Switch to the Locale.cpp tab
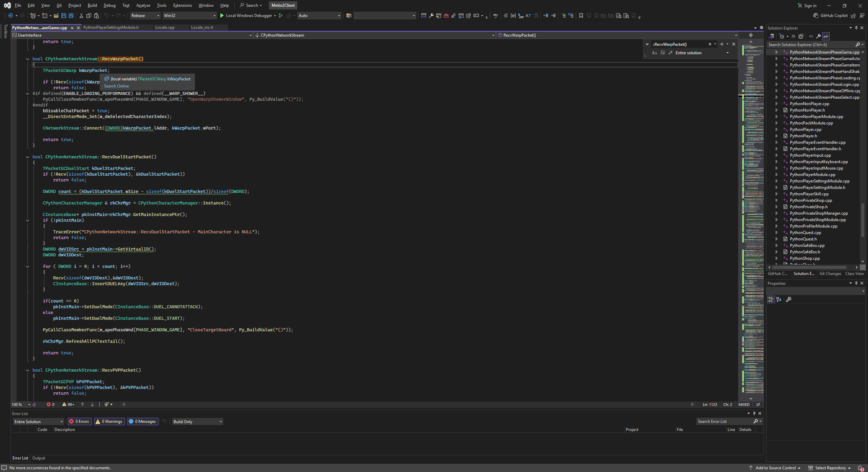Image resolution: width=868 pixels, height=472 pixels. click(x=165, y=27)
